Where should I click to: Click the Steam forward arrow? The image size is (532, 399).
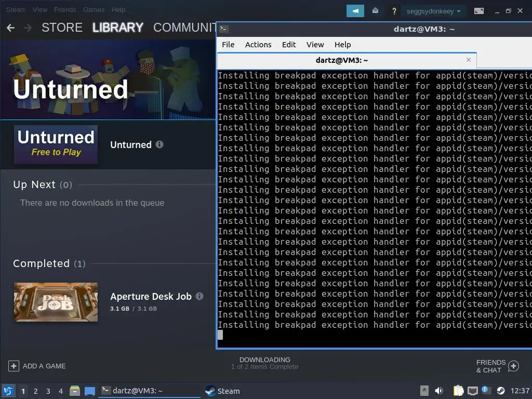pos(28,28)
